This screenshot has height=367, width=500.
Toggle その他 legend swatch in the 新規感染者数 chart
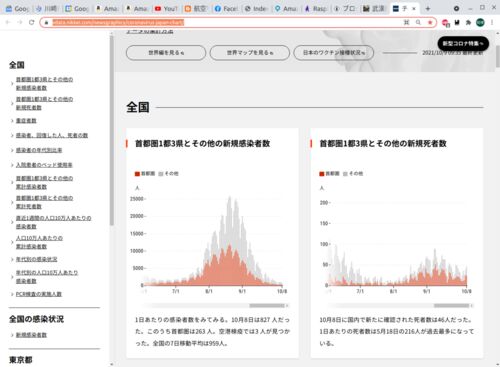tap(161, 174)
